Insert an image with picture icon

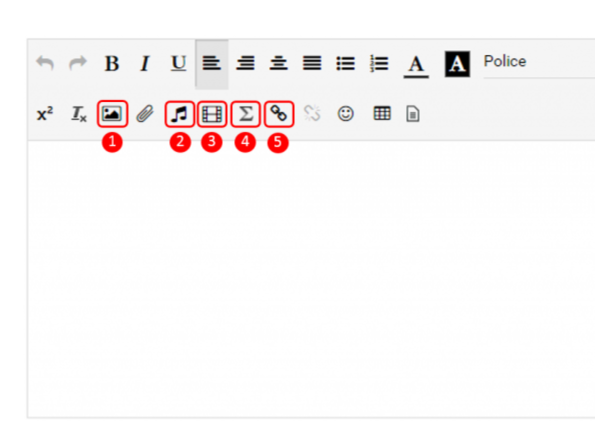click(x=112, y=114)
